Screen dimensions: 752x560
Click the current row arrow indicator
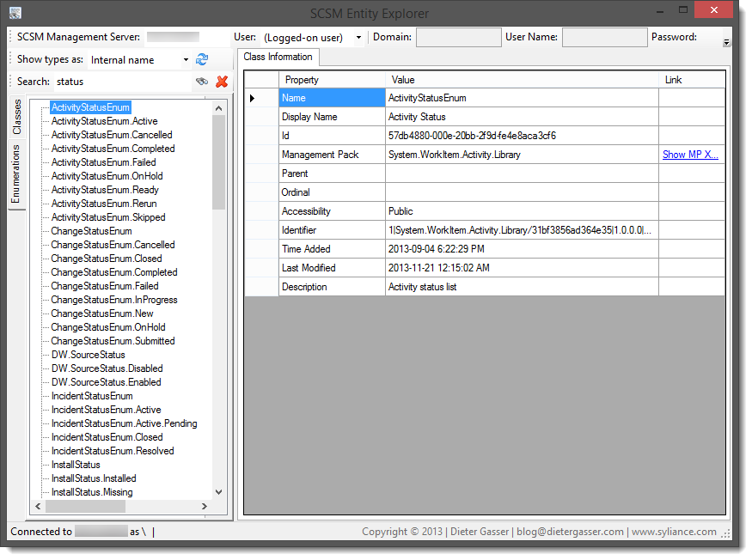[x=253, y=98]
